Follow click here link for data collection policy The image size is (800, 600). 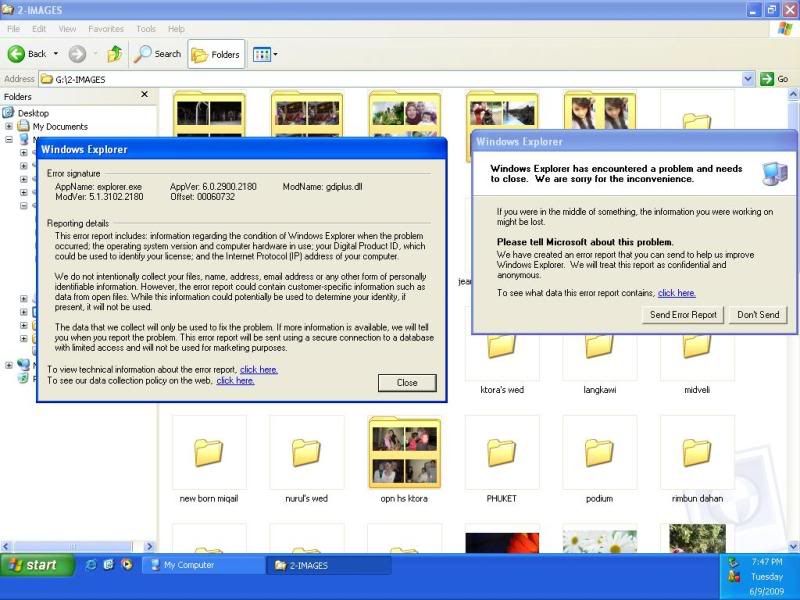235,381
